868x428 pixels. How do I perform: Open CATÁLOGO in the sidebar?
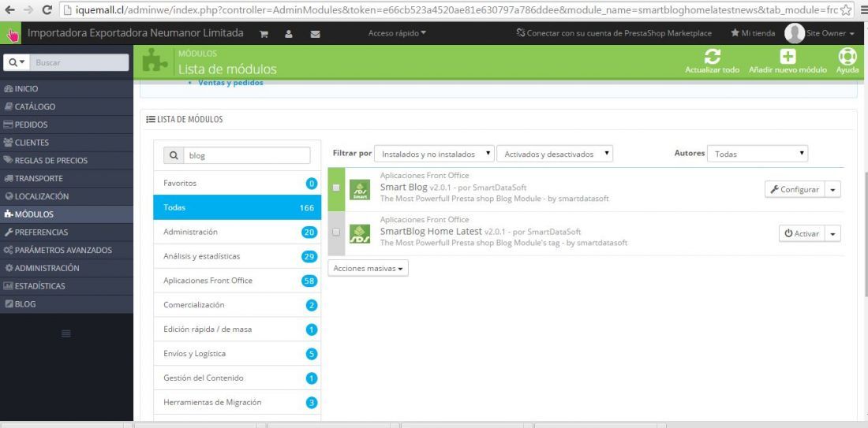pyautogui.click(x=66, y=106)
